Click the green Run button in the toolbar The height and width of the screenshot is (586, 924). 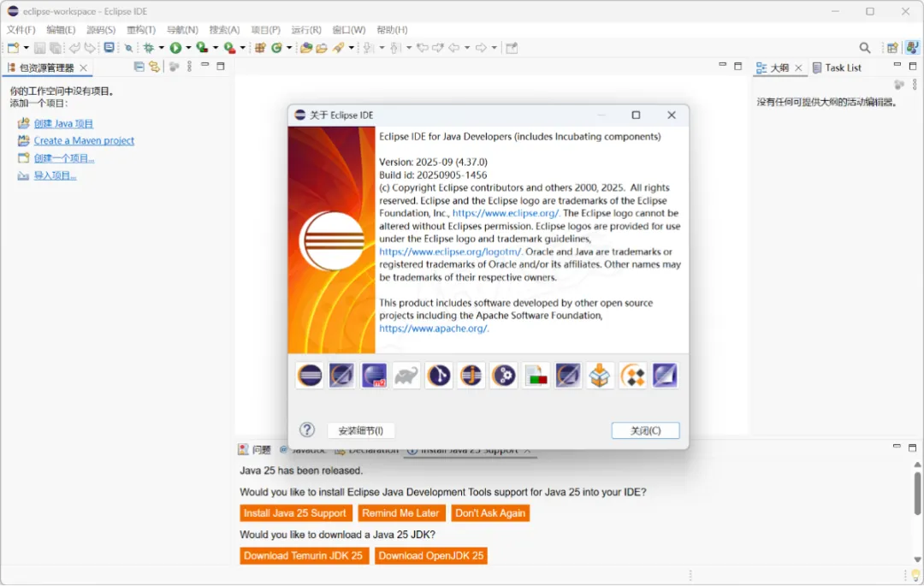coord(175,48)
